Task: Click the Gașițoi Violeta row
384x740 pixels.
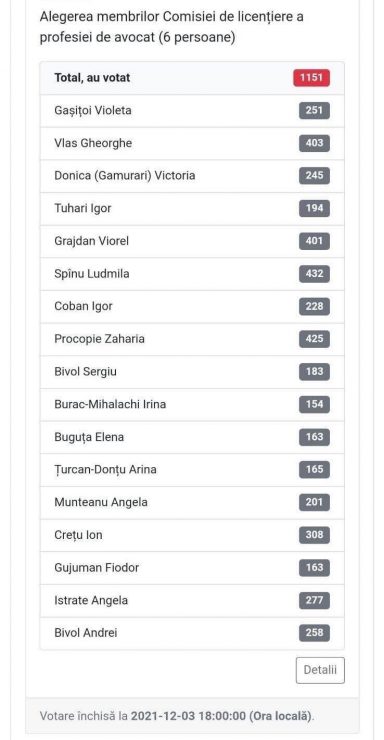Action: [192, 110]
